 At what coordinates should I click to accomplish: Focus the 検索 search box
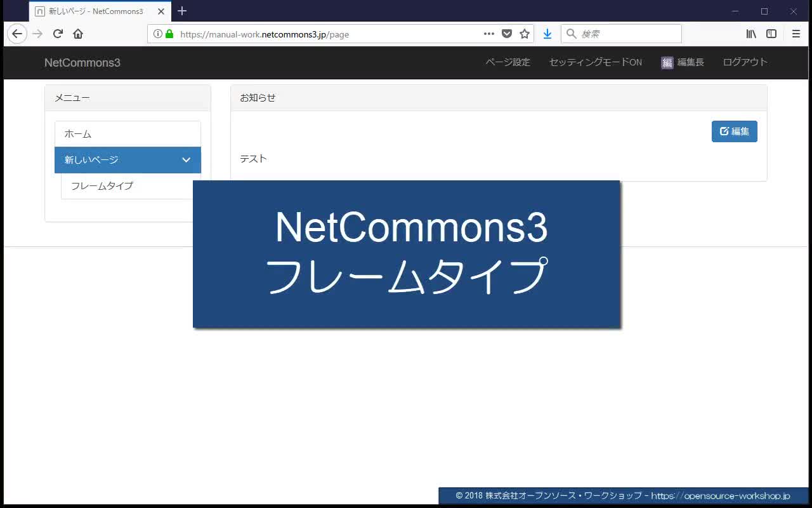click(x=622, y=34)
